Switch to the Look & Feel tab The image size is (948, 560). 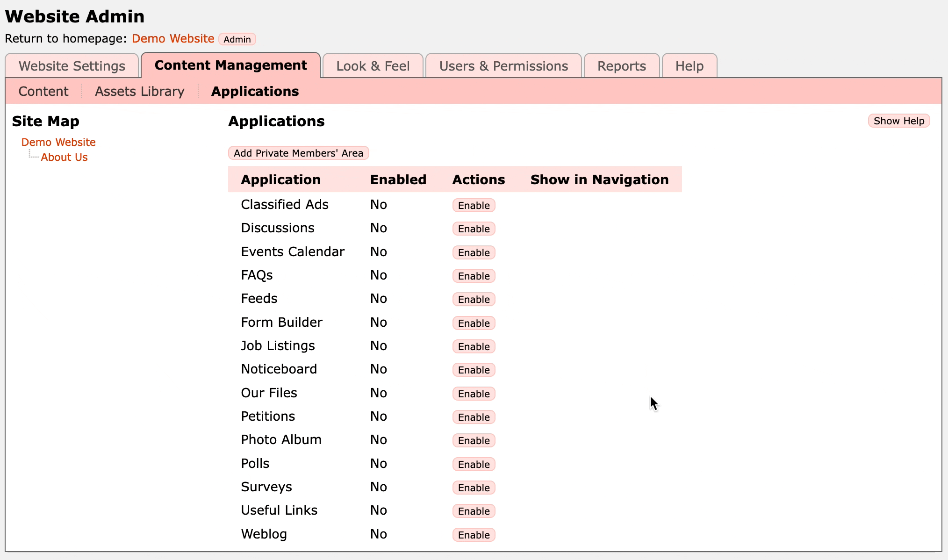373,66
